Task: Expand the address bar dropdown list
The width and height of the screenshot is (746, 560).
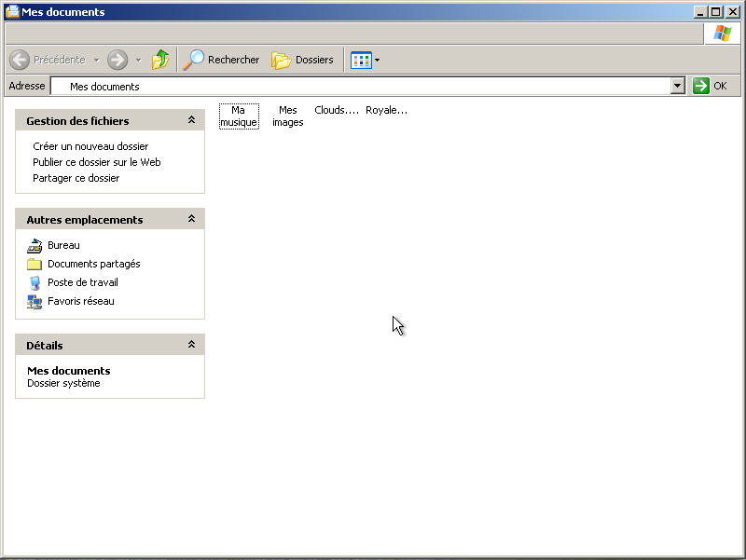Action: point(678,86)
